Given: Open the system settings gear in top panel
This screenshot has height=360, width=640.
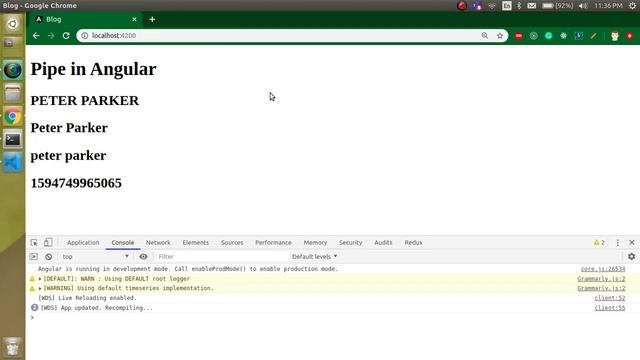Looking at the screenshot, I should pyautogui.click(x=632, y=6).
